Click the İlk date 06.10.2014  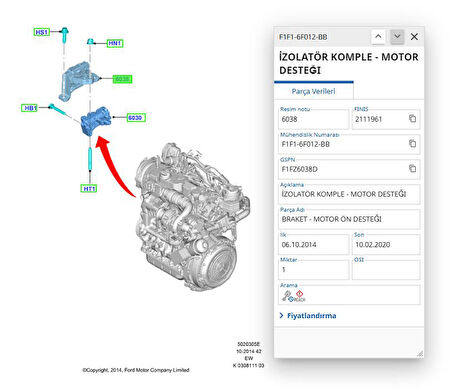pos(313,245)
